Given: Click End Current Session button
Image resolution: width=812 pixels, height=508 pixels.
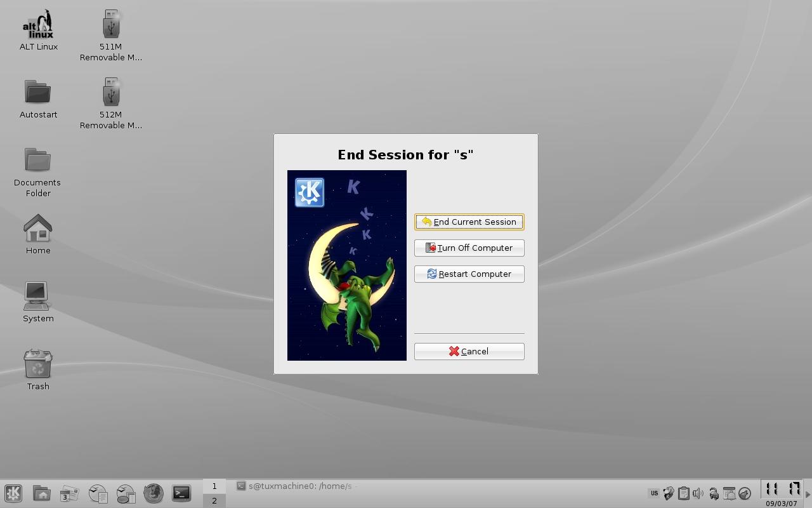Looking at the screenshot, I should coord(469,222).
